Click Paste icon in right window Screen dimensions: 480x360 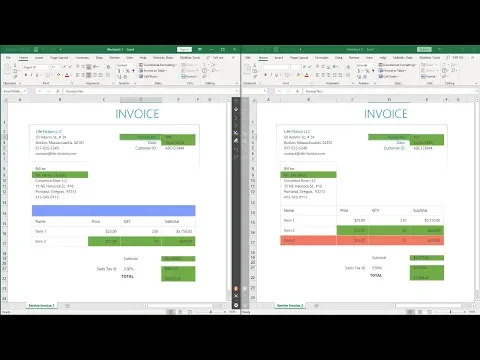coord(247,69)
